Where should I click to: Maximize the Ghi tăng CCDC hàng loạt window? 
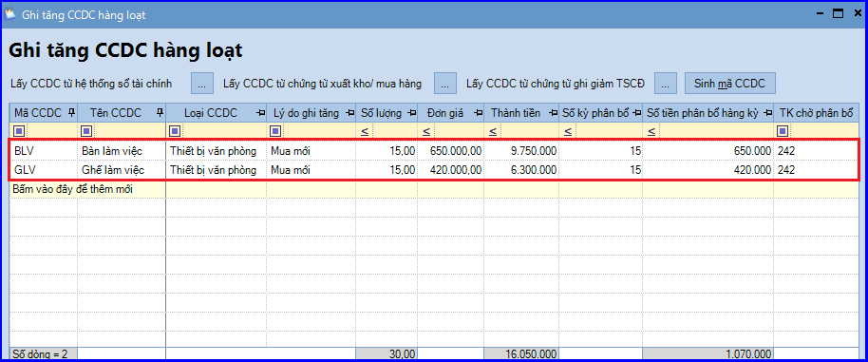pyautogui.click(x=838, y=14)
